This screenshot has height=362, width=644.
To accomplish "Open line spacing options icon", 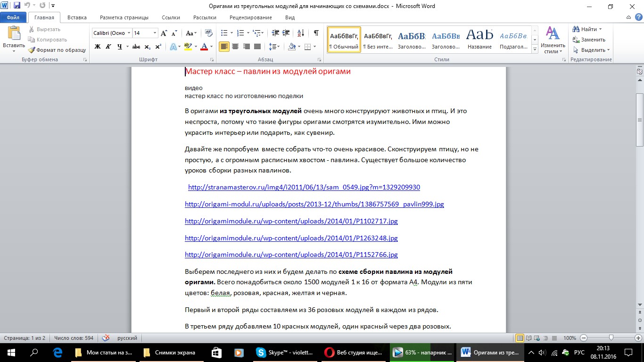I will [274, 47].
